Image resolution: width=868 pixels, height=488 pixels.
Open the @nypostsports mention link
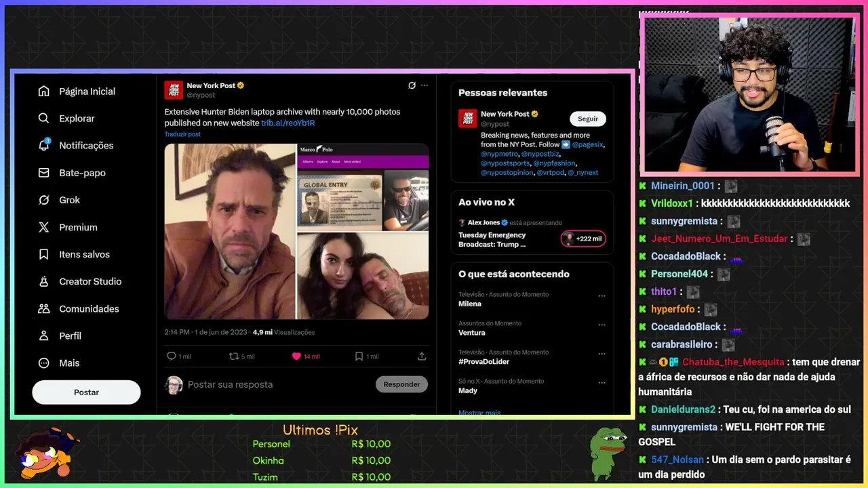coord(505,163)
